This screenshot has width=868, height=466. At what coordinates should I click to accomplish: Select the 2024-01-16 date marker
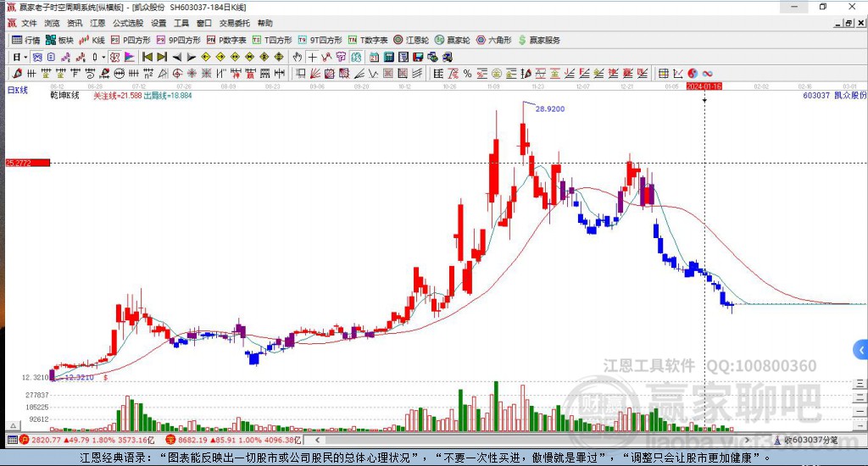point(704,86)
